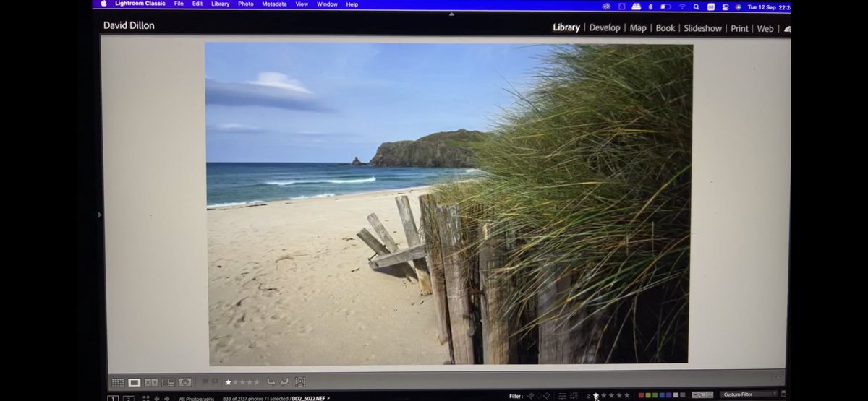This screenshot has width=868, height=401.
Task: Click the David Dillon identity plate
Action: click(x=129, y=25)
